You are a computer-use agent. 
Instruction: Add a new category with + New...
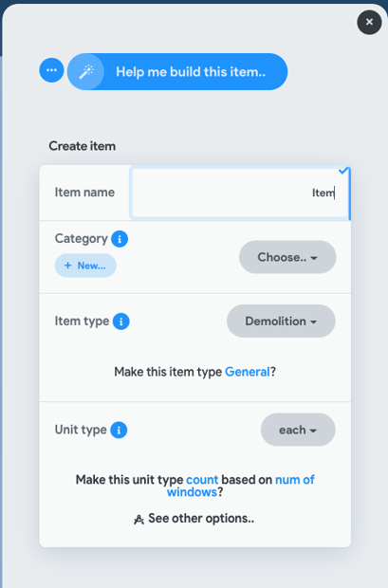(85, 266)
